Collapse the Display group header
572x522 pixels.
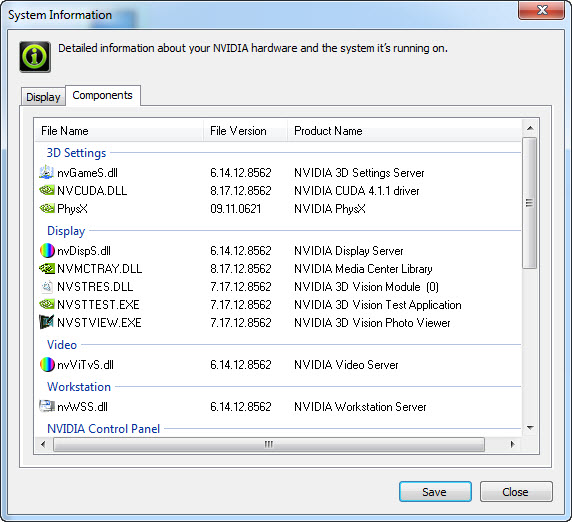click(66, 231)
